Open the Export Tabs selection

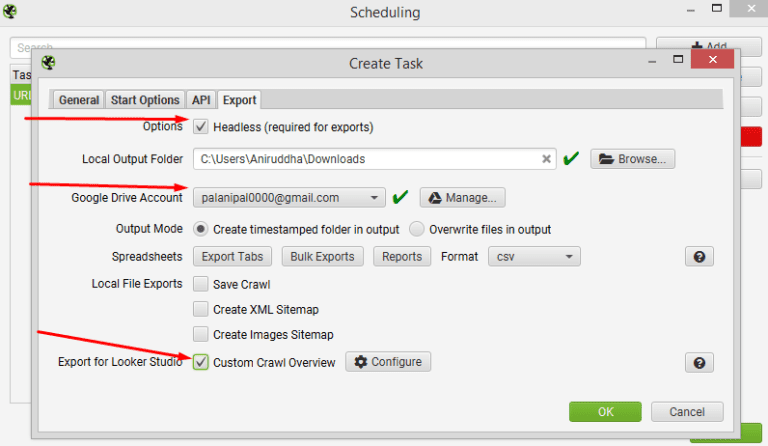[x=232, y=257]
